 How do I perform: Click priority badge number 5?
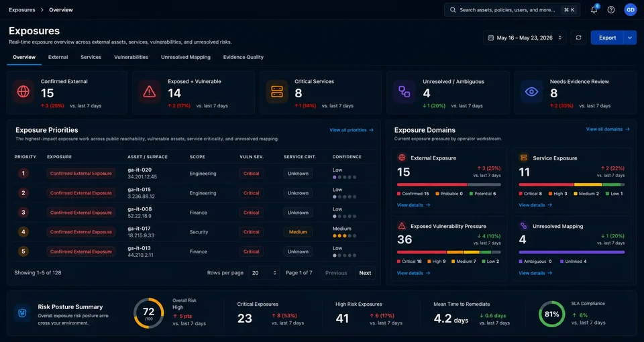[x=23, y=251]
